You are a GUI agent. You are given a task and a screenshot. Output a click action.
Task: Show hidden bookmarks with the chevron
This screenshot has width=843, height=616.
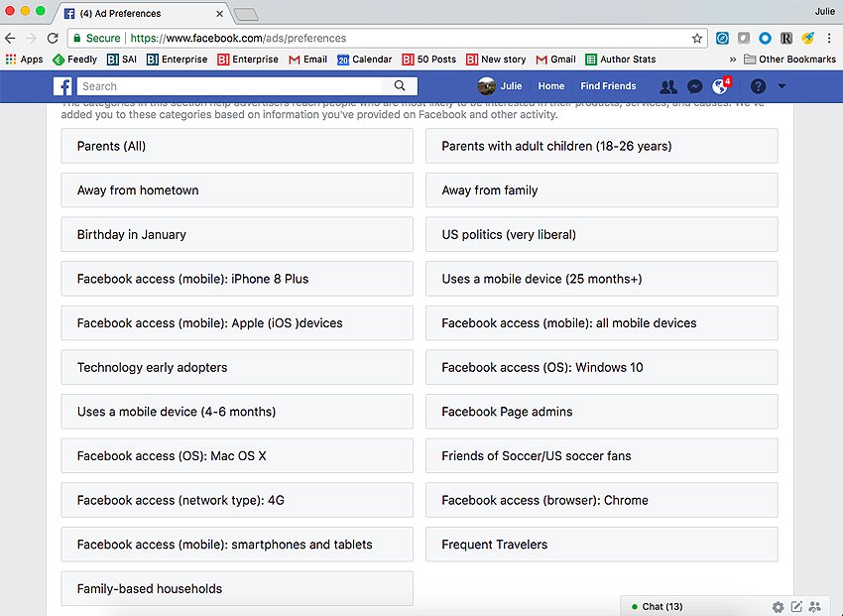coord(732,60)
